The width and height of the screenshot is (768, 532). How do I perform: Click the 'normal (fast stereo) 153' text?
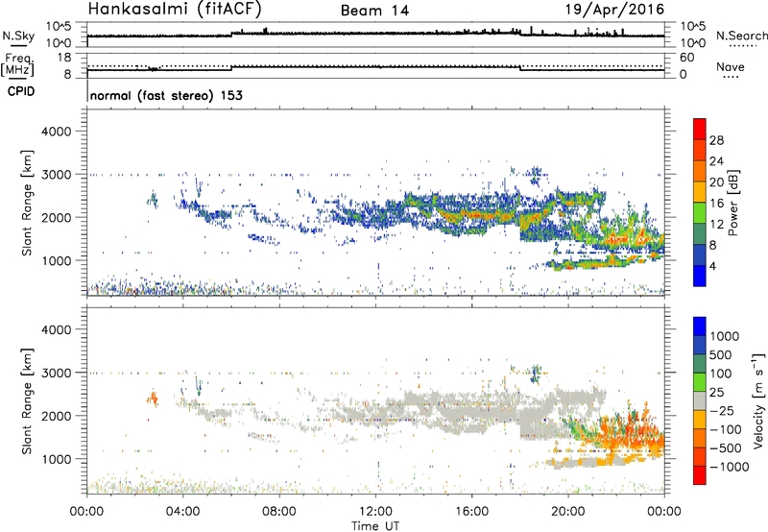pyautogui.click(x=166, y=95)
